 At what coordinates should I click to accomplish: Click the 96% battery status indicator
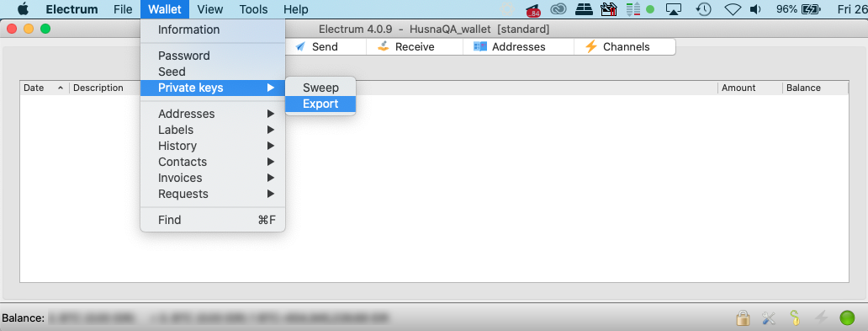pyautogui.click(x=797, y=9)
